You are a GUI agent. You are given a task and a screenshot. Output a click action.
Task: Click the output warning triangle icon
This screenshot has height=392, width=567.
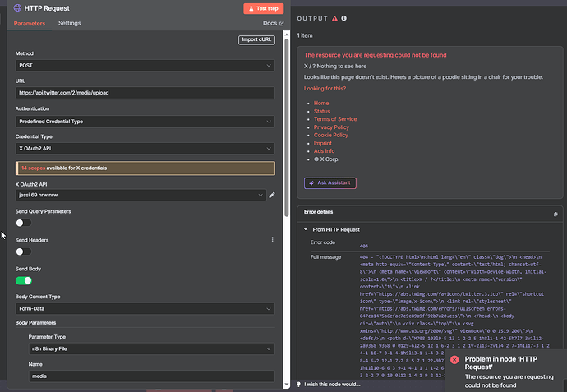point(334,18)
